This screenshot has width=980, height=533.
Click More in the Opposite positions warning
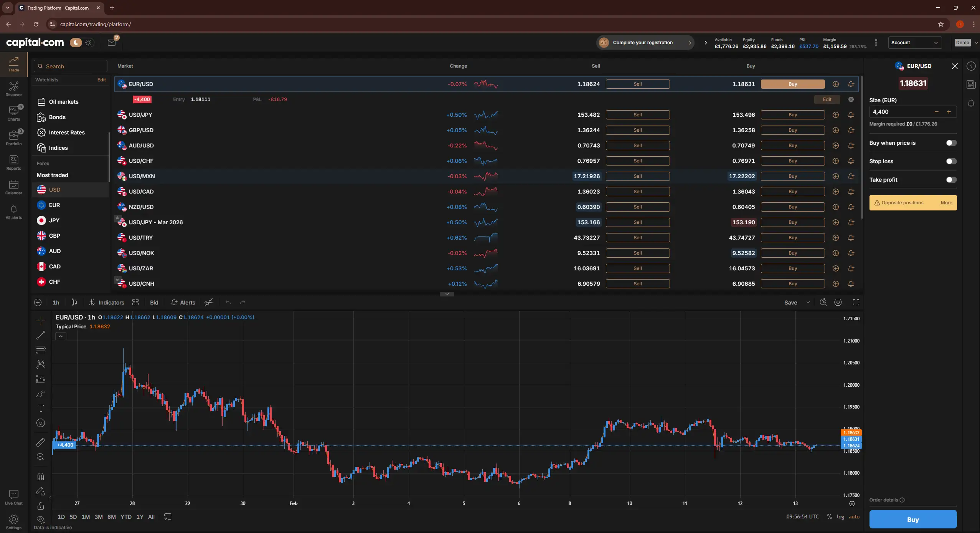tap(947, 202)
